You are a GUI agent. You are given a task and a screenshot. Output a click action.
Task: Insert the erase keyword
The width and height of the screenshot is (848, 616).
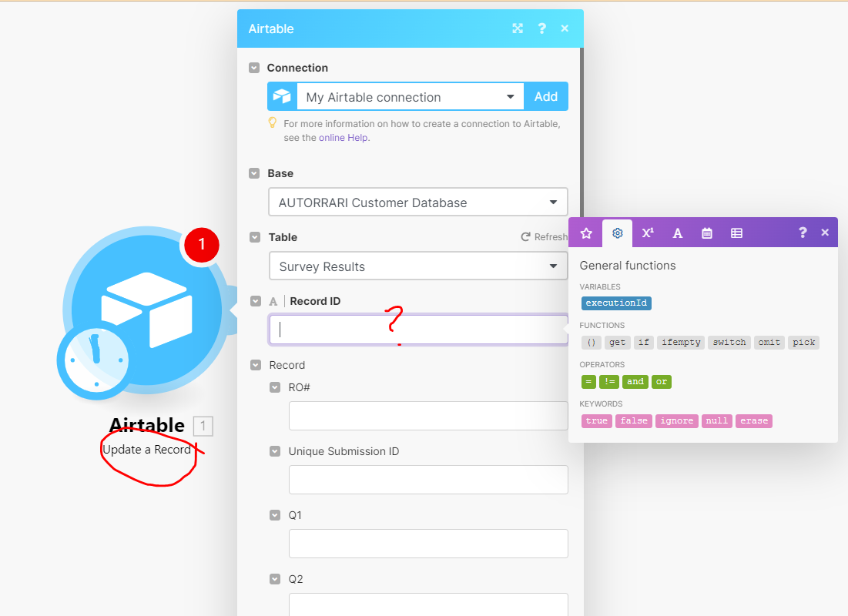754,420
